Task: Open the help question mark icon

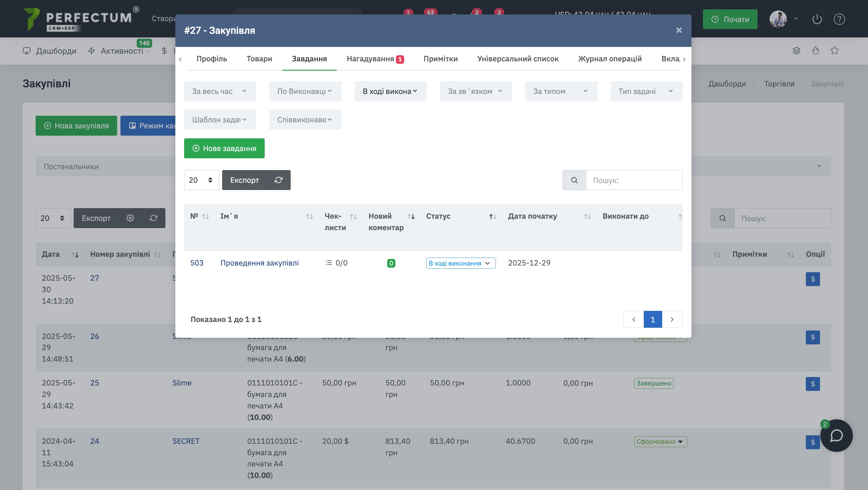Action: [x=839, y=19]
